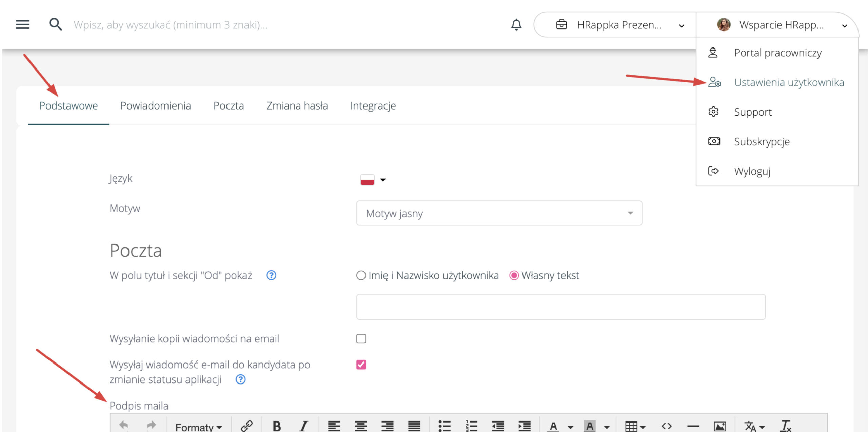
Task: Enable "Wysyłanie kopii wiadomości na email" checkbox
Action: pos(361,338)
